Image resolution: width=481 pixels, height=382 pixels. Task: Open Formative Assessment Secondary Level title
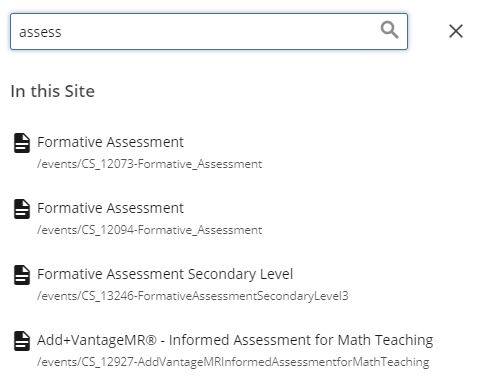(165, 274)
